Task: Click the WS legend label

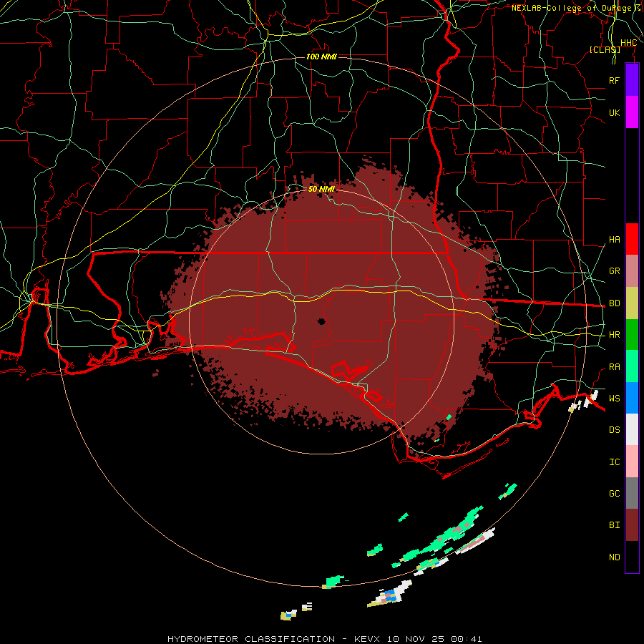Action: 614,399
